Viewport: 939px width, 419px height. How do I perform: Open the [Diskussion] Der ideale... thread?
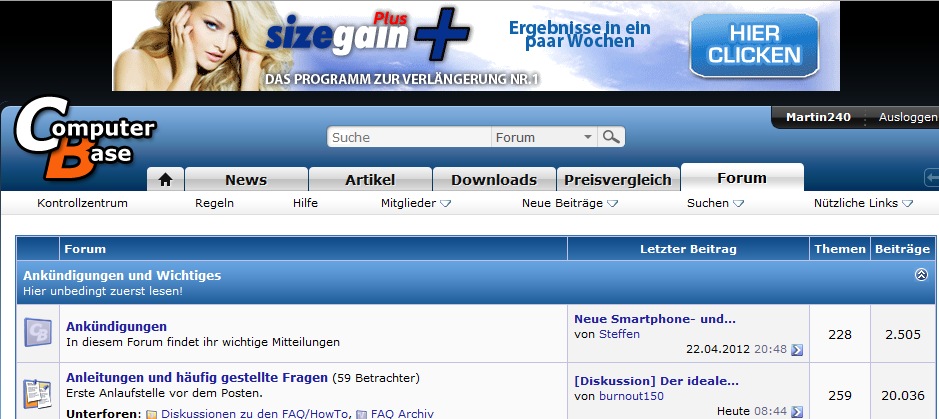[656, 381]
